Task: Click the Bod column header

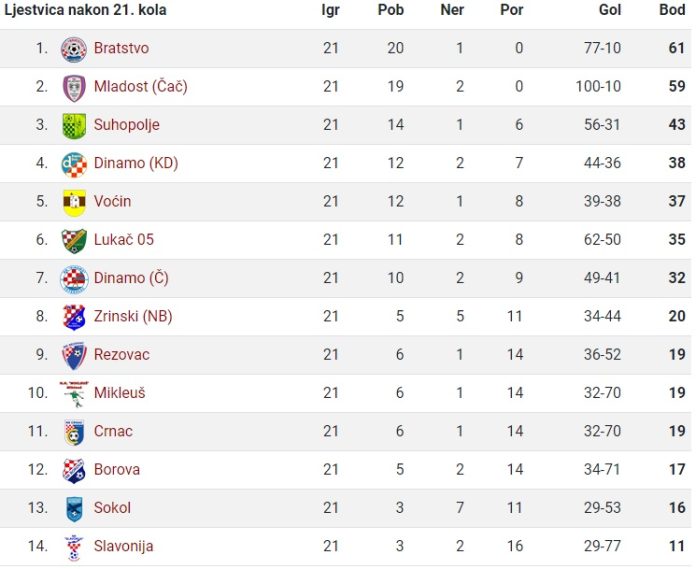Action: pyautogui.click(x=672, y=10)
